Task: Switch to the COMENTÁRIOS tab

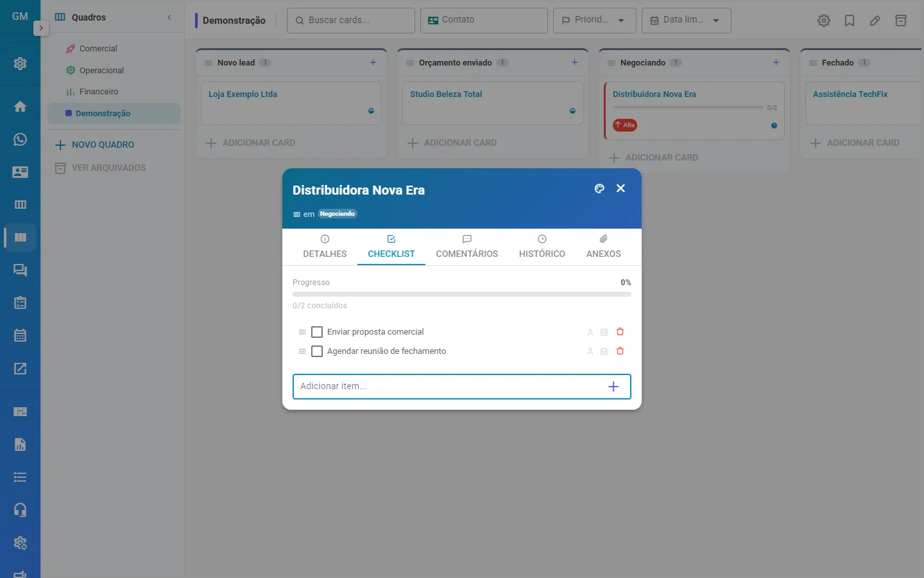Action: pyautogui.click(x=467, y=247)
